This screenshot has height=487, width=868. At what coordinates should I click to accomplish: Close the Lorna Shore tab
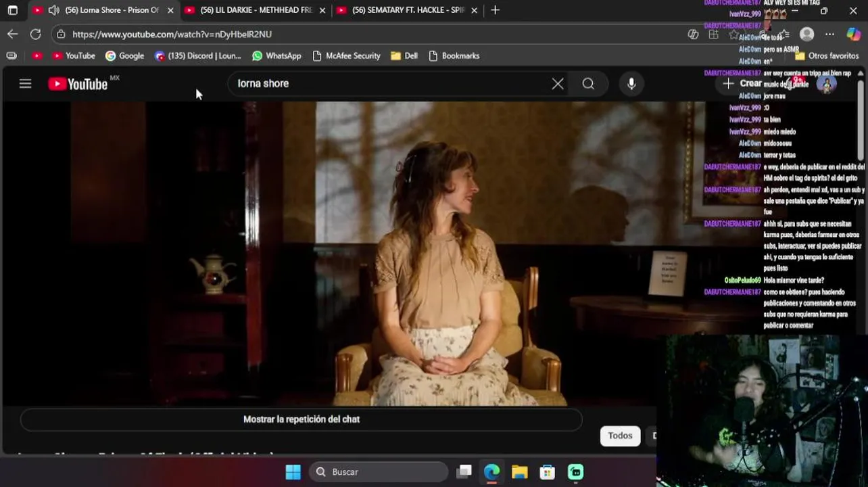tap(170, 10)
